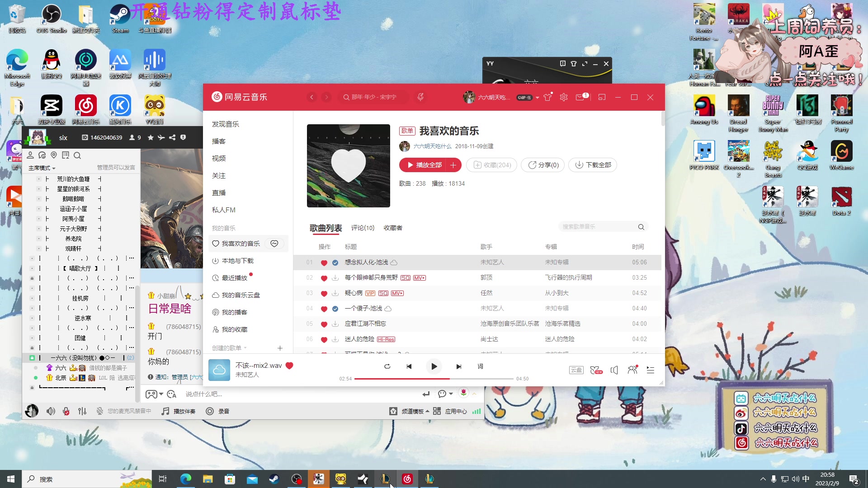Click 播放伴奏 in YY bottom bar
The image size is (868, 488).
tap(179, 411)
